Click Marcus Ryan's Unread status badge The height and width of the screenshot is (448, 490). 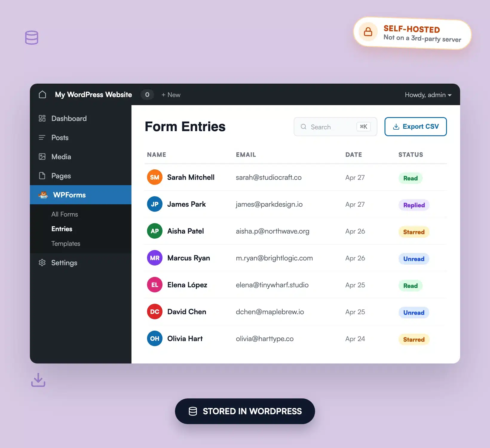click(x=414, y=259)
